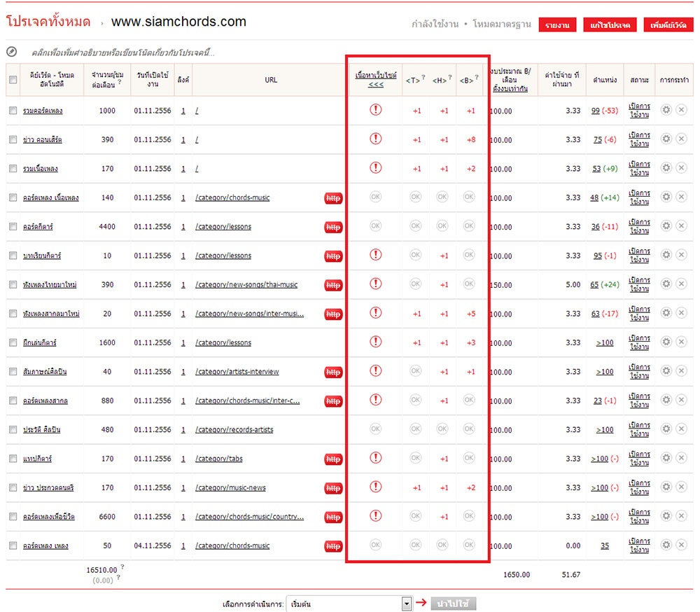Click the 1650.00 budget total

click(517, 575)
